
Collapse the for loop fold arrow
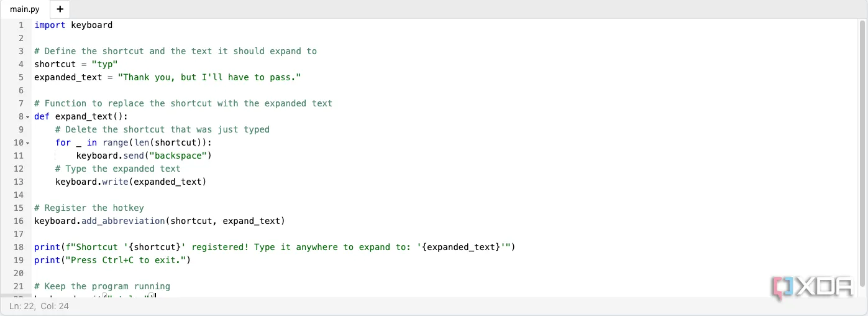click(28, 143)
